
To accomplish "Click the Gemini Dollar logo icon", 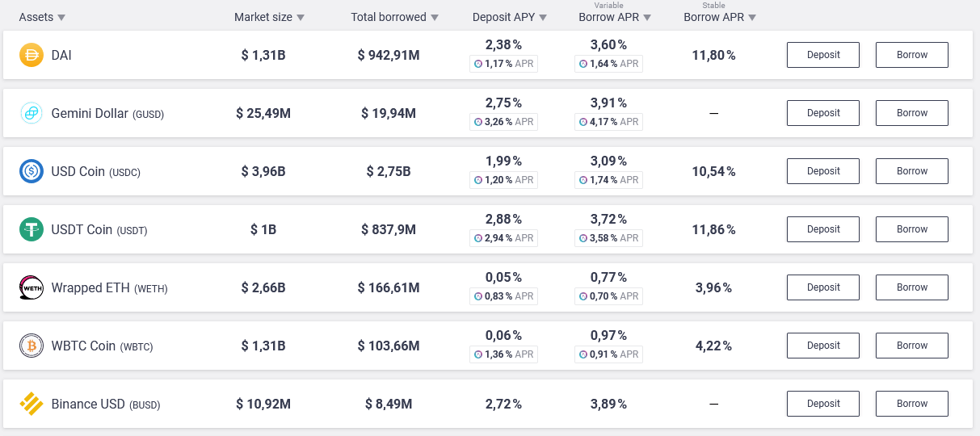I will (x=32, y=113).
